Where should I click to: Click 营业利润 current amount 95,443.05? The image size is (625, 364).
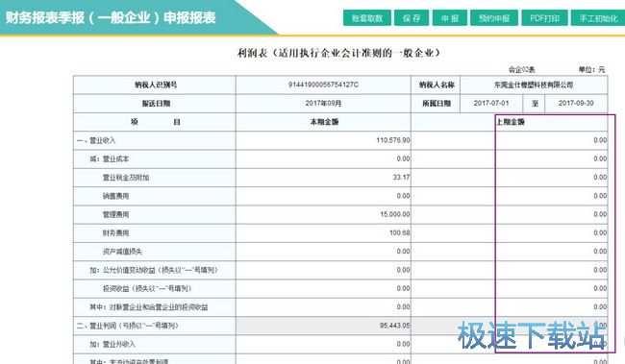tap(323, 326)
